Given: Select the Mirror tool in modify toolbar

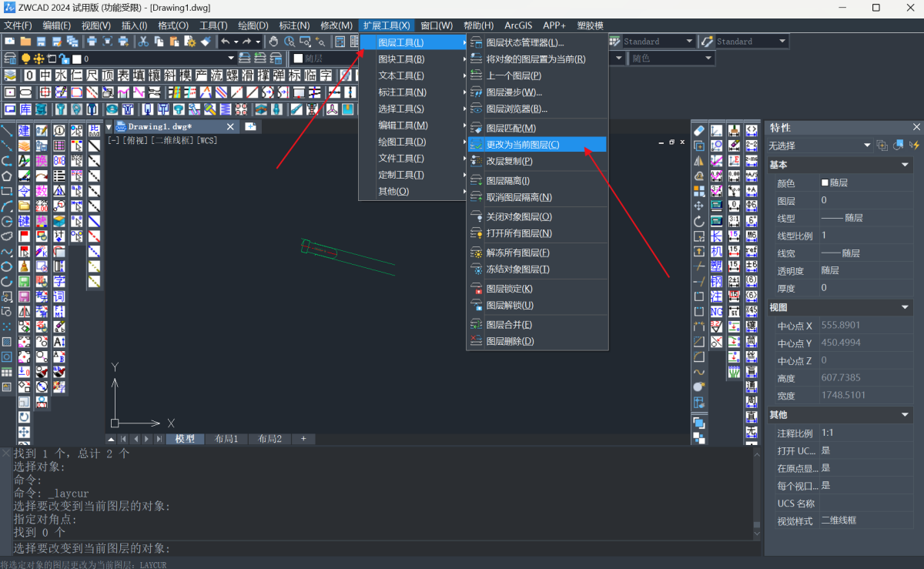Looking at the screenshot, I should pyautogui.click(x=699, y=161).
